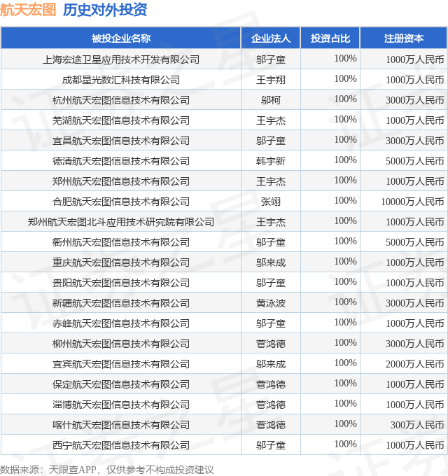Screen dimensions: 448x476
Task: Select the 企业法人 column header
Action: coord(271,38)
